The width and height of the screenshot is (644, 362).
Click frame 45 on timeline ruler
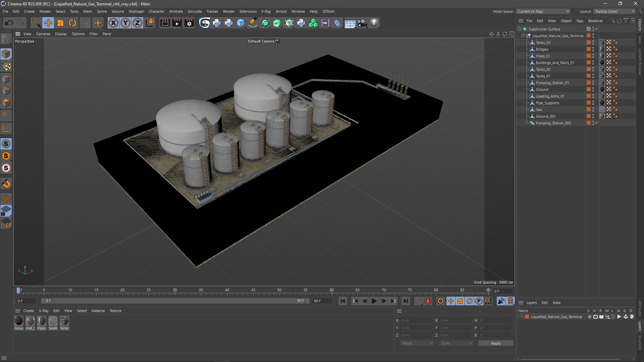[253, 290]
